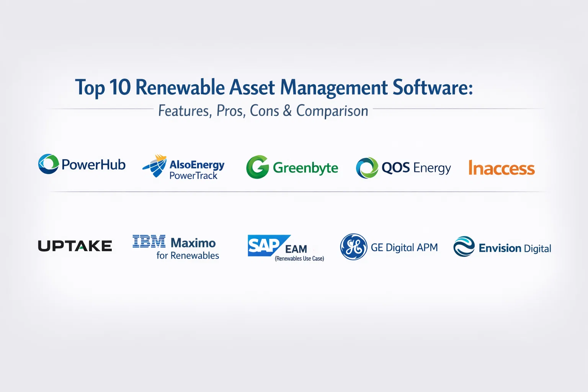Click the green Greenbyte G icon
This screenshot has height=392, width=588.
click(257, 167)
